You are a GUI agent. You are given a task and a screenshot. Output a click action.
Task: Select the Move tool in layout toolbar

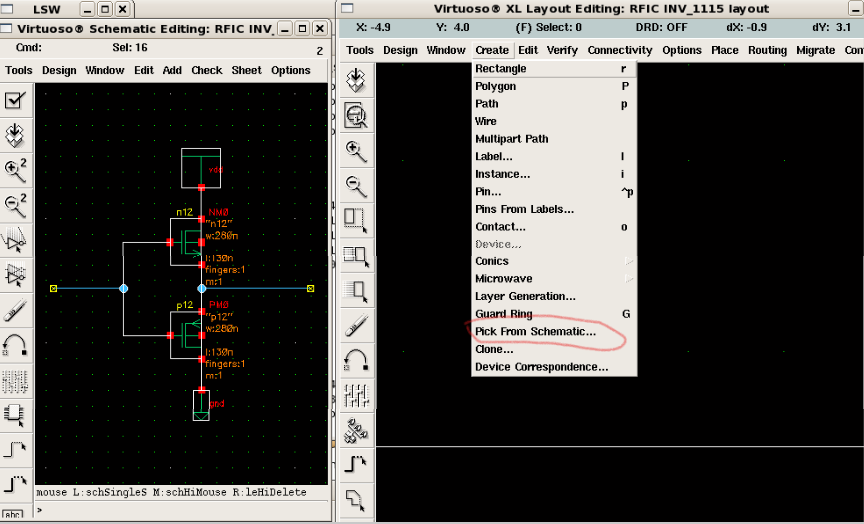tap(357, 290)
